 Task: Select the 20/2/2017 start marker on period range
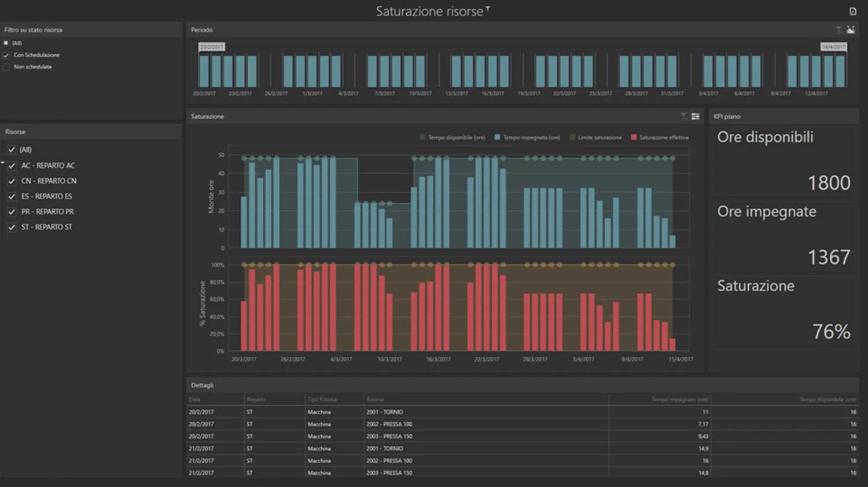click(212, 47)
